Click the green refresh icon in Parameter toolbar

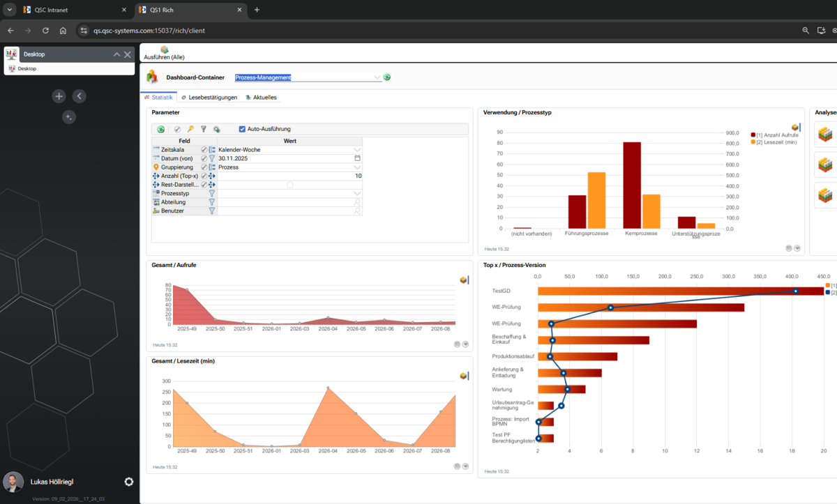[160, 129]
